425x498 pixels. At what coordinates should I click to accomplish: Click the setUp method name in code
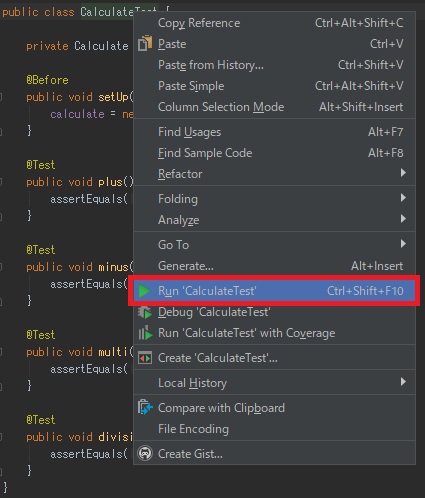(x=113, y=97)
